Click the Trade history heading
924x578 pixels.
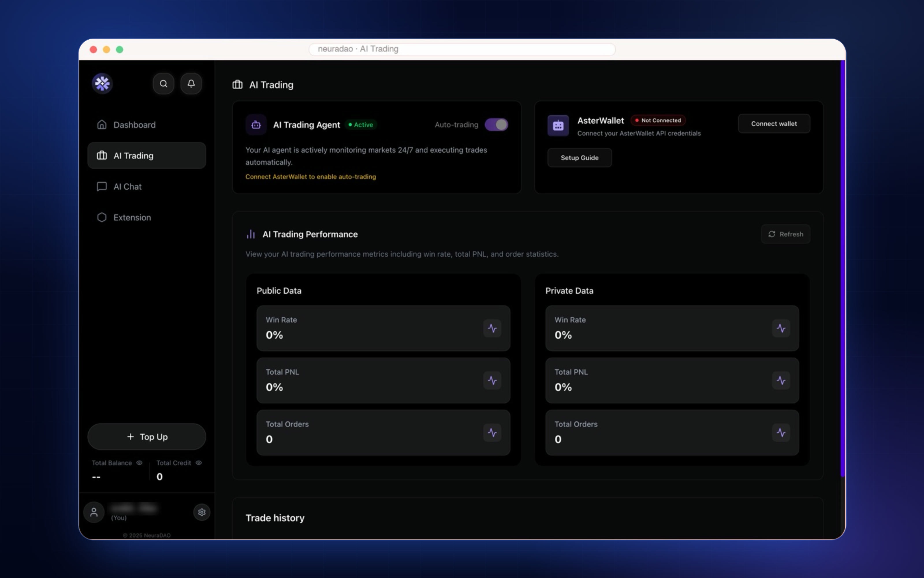275,518
